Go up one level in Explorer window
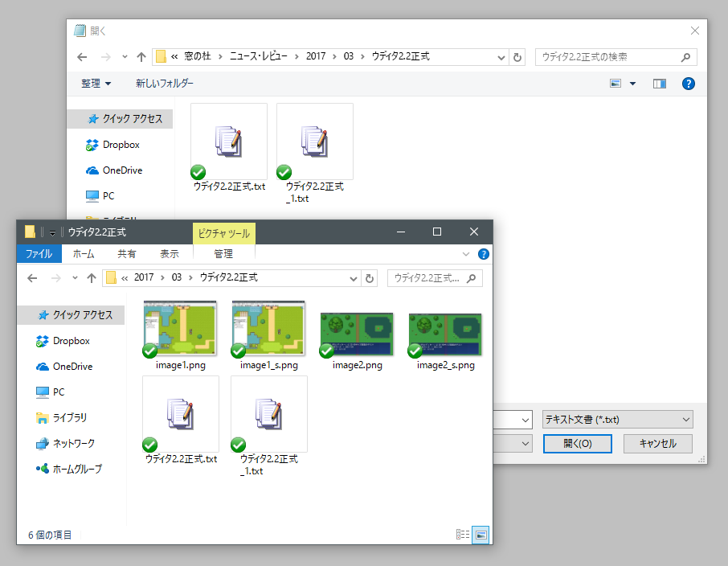 pos(92,278)
